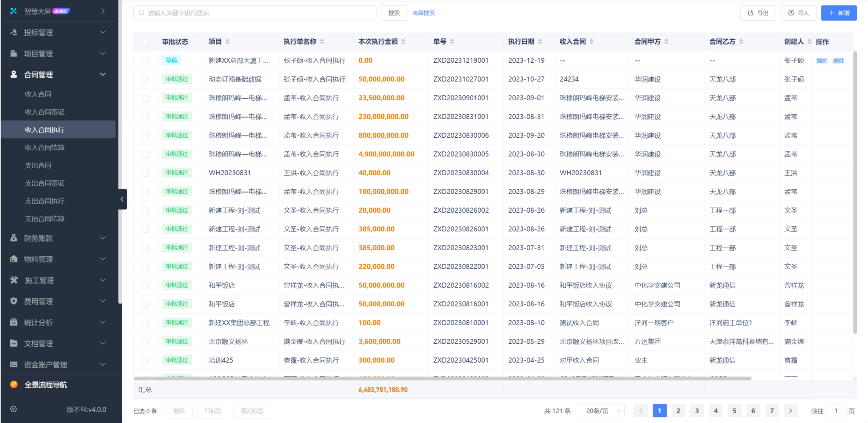Click the 投标管理 gavel icon

point(14,32)
